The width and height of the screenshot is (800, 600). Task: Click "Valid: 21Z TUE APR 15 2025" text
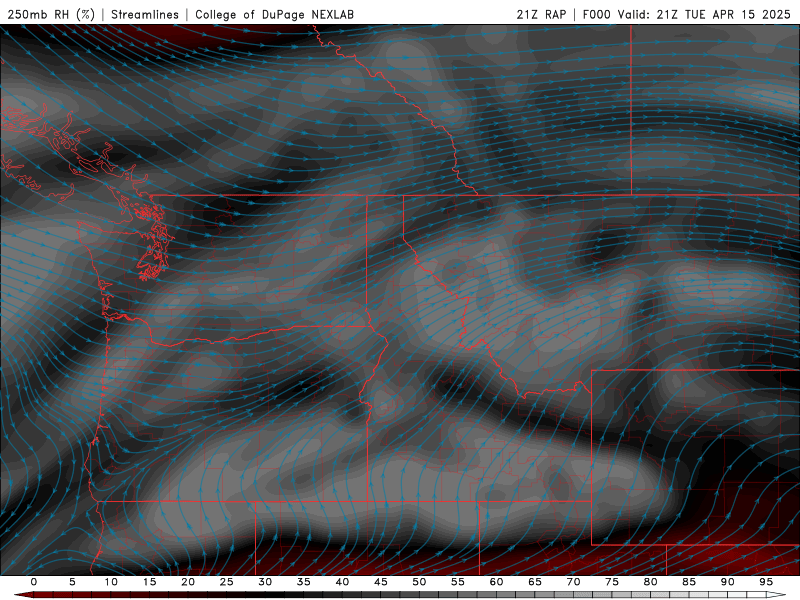(704, 14)
